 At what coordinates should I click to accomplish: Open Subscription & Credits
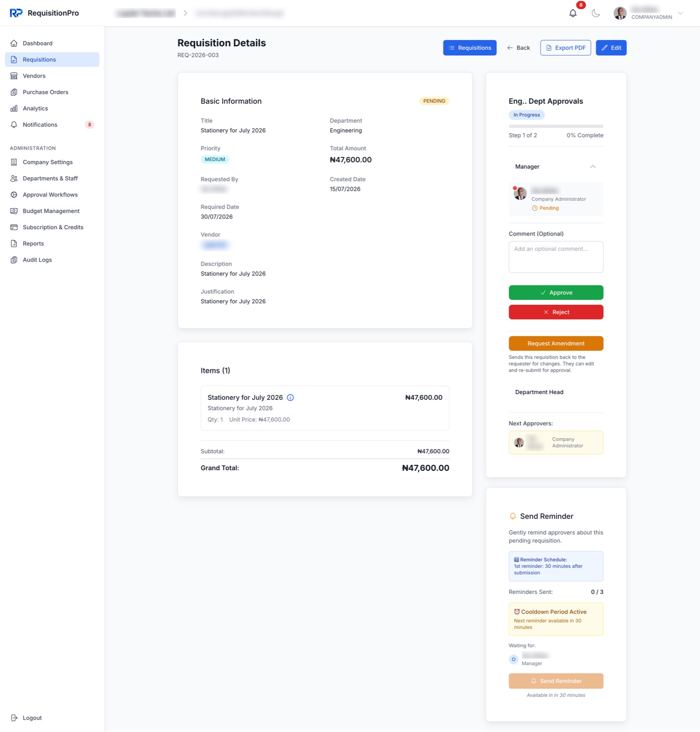coord(52,227)
